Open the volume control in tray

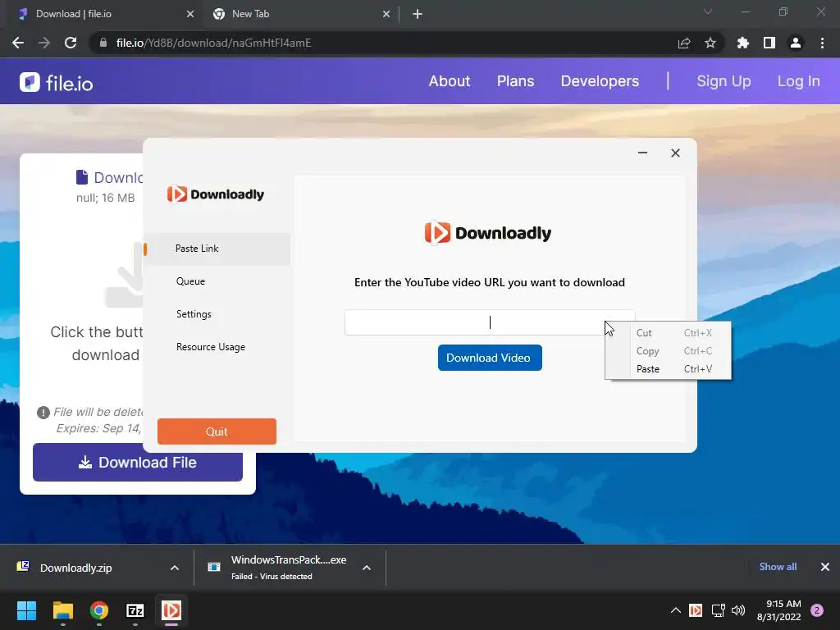[738, 610]
